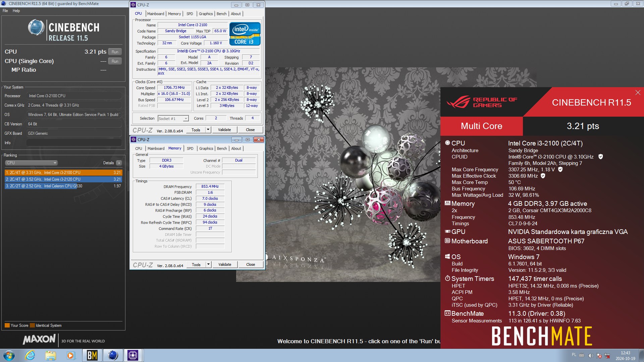This screenshot has height=362, width=644.
Task: Click the Info text field in Cinebench
Action: [x=74, y=143]
